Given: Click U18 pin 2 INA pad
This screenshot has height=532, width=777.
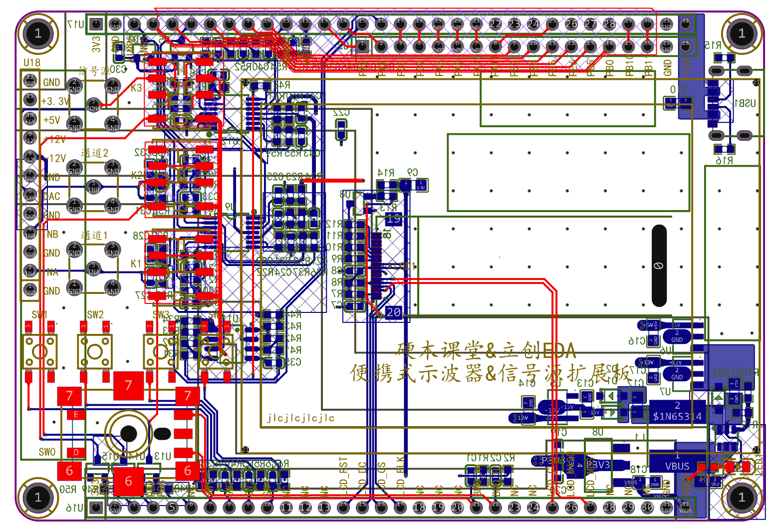Looking at the screenshot, I should [x=30, y=270].
